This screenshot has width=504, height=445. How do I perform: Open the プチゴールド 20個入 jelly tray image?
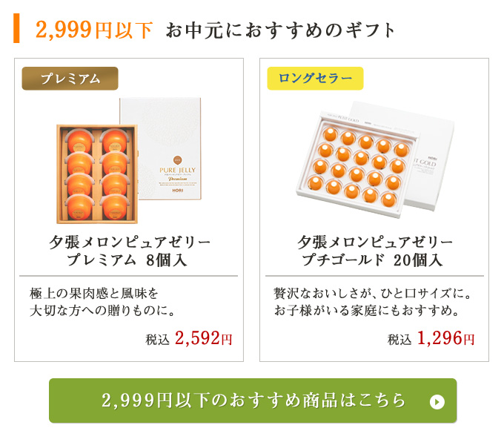tap(375, 159)
